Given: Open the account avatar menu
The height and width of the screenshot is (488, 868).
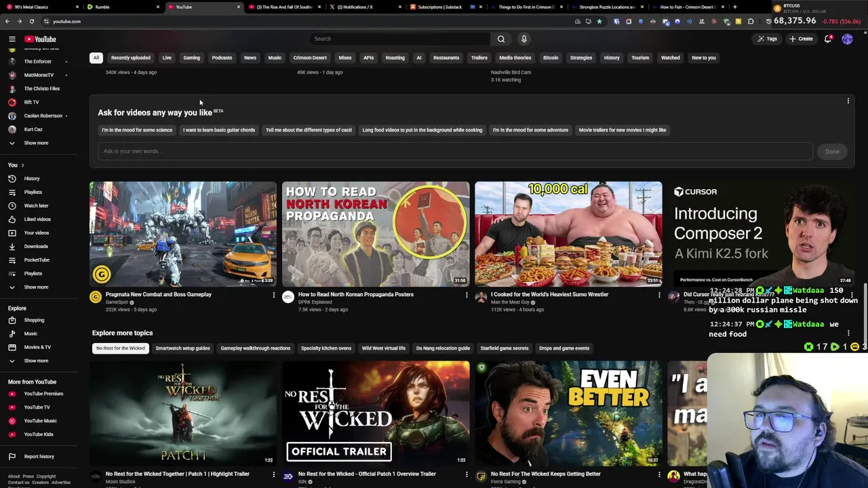Looking at the screenshot, I should (x=847, y=39).
